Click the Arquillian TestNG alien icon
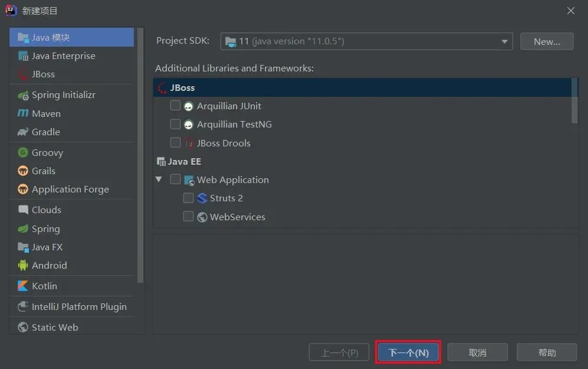The height and width of the screenshot is (369, 588). click(188, 125)
